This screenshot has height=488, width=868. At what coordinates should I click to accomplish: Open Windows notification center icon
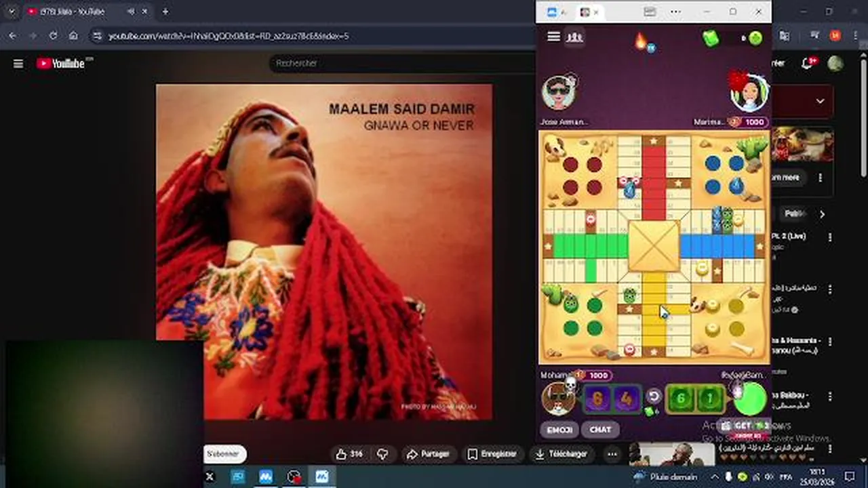(850, 477)
